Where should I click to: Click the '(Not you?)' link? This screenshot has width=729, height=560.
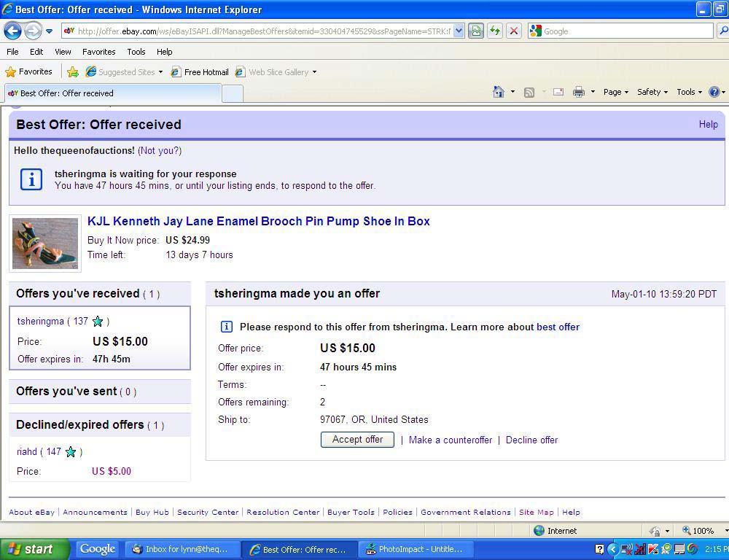click(160, 151)
